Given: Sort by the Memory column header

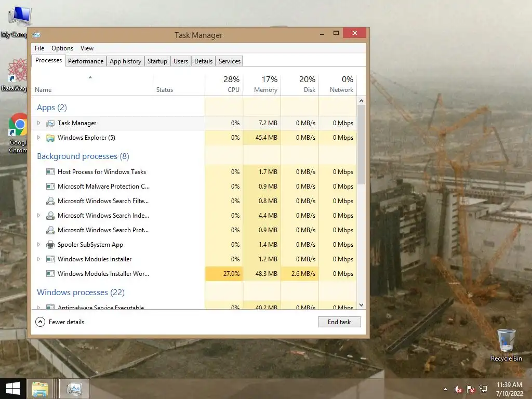Looking at the screenshot, I should (x=262, y=84).
